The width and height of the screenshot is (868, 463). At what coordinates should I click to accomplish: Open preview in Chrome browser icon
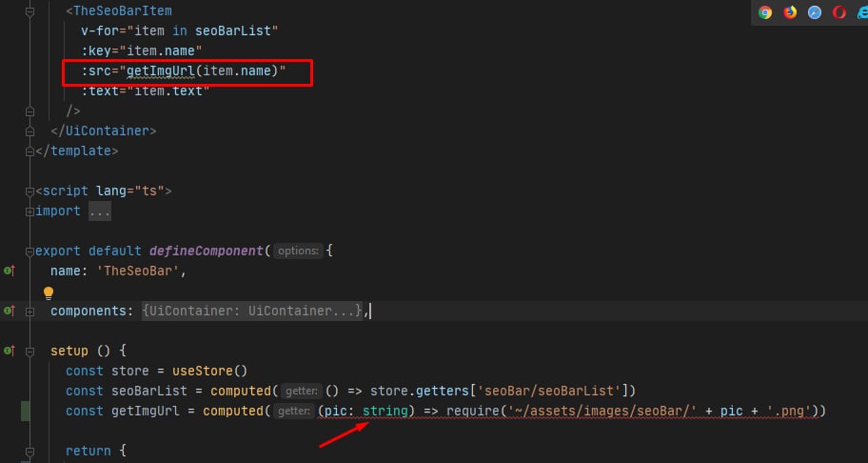pos(765,12)
